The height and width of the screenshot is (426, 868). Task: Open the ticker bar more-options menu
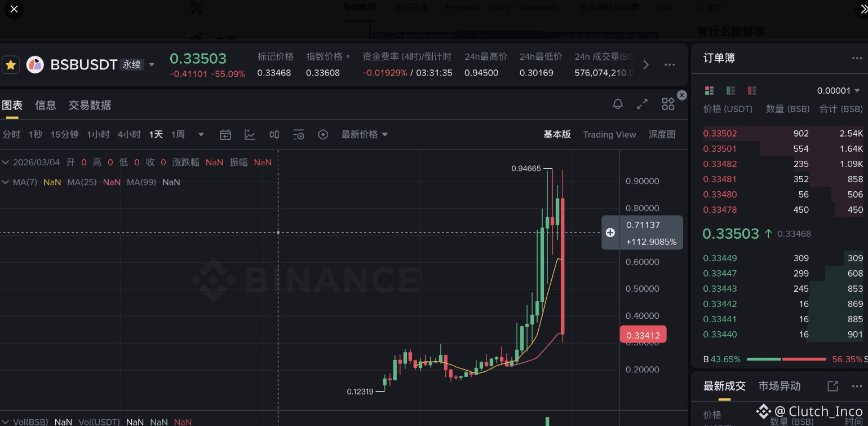[670, 65]
